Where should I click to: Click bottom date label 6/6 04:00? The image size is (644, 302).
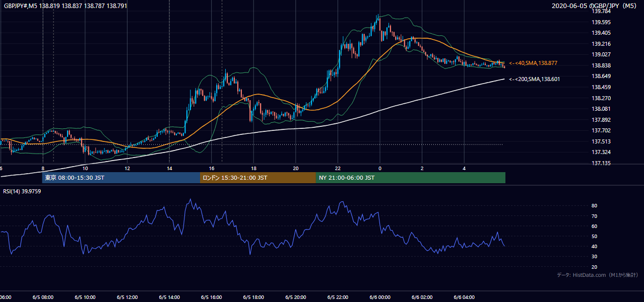(x=465, y=297)
